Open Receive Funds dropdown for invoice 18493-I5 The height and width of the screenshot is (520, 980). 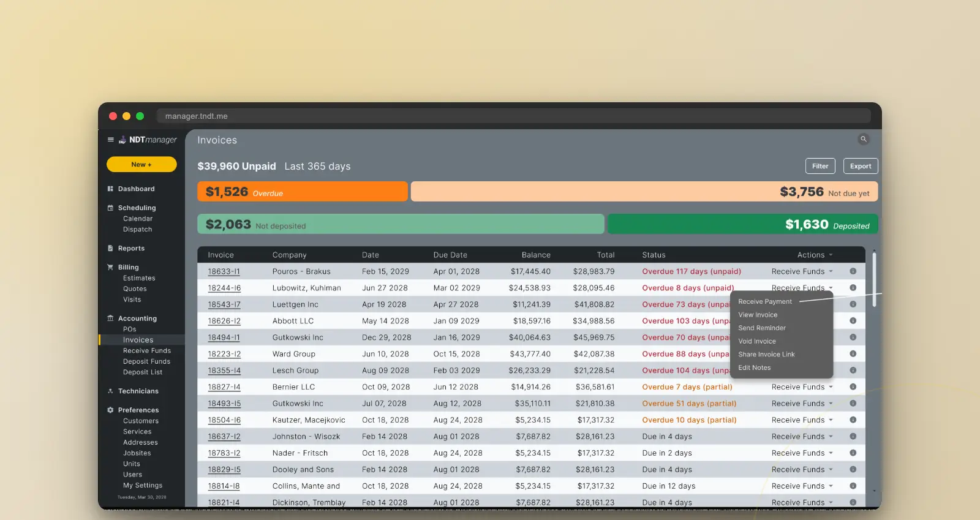pos(802,404)
